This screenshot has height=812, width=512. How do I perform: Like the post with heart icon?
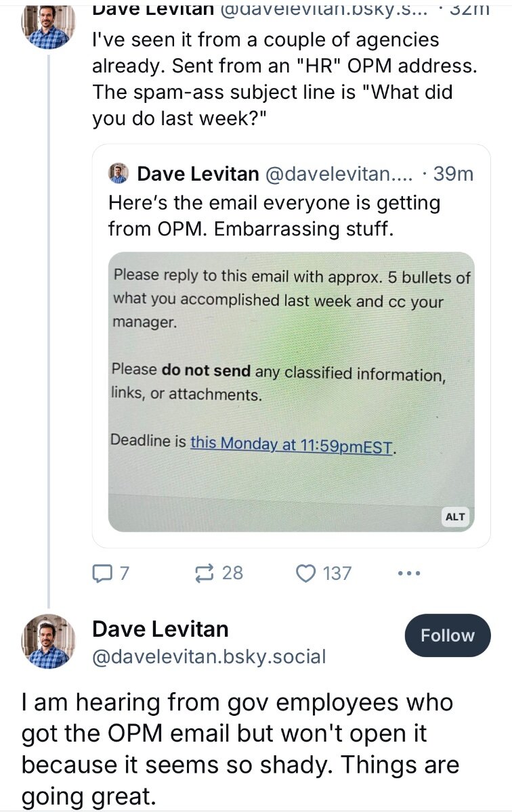pos(306,574)
